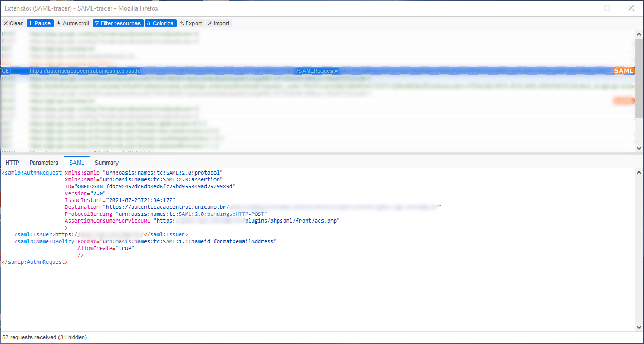Click the orange SAML badge on the highlighted GET request

(623, 70)
